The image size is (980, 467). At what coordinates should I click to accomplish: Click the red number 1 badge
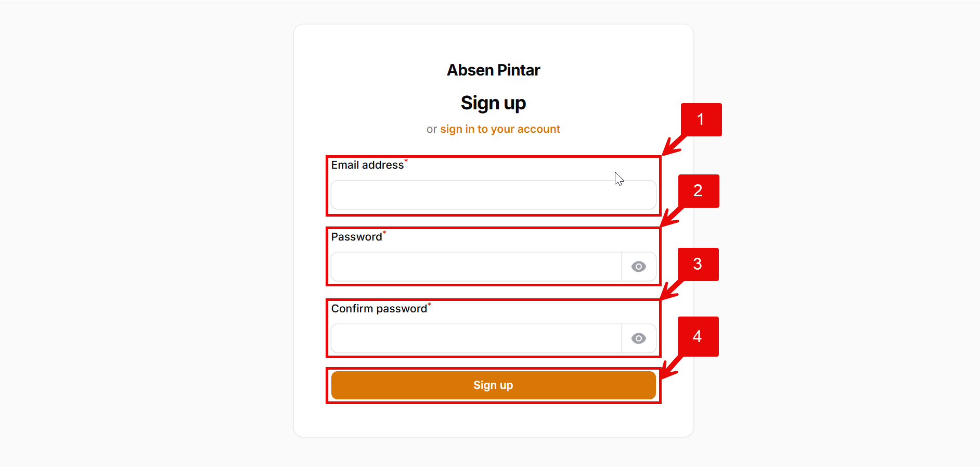tap(701, 120)
